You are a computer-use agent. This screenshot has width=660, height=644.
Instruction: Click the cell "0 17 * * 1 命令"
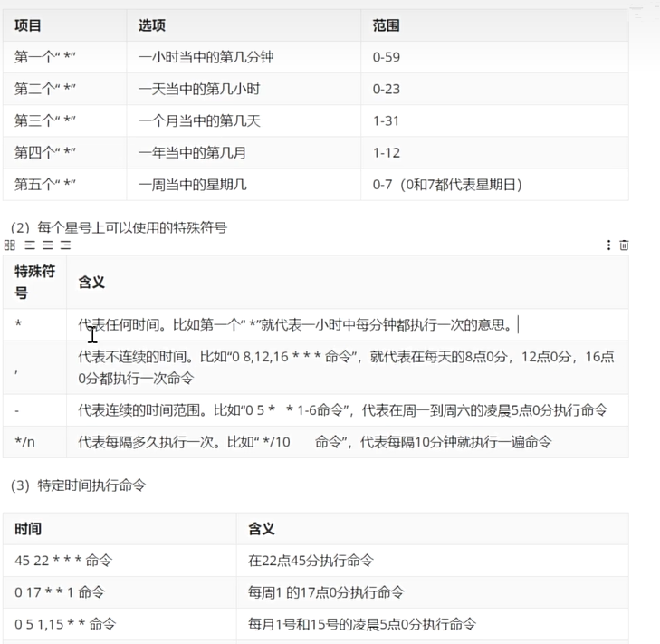[120, 592]
